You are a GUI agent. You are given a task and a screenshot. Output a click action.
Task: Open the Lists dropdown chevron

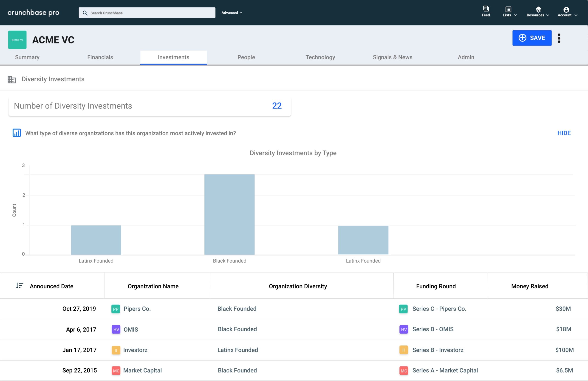pos(515,15)
